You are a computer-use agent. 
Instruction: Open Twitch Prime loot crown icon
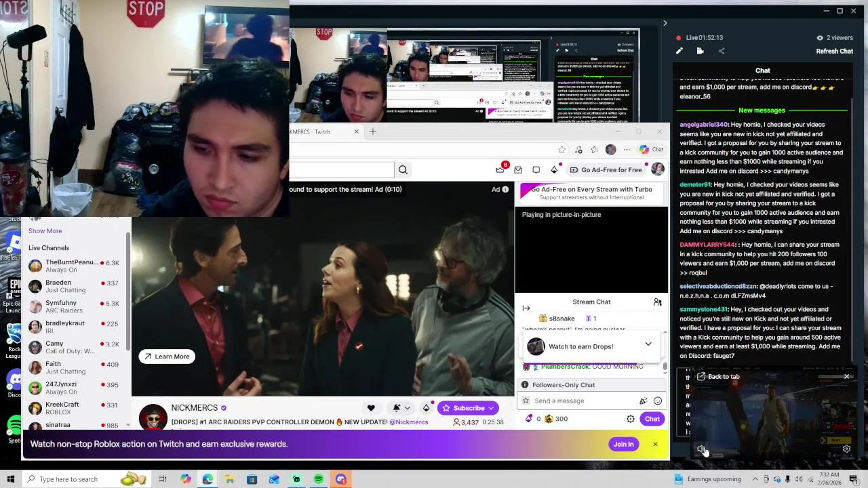500,170
